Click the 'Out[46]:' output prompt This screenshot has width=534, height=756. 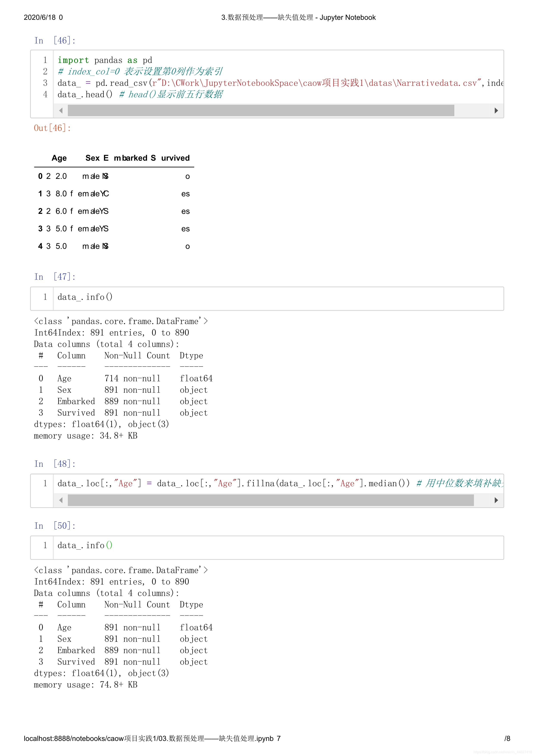pos(53,128)
